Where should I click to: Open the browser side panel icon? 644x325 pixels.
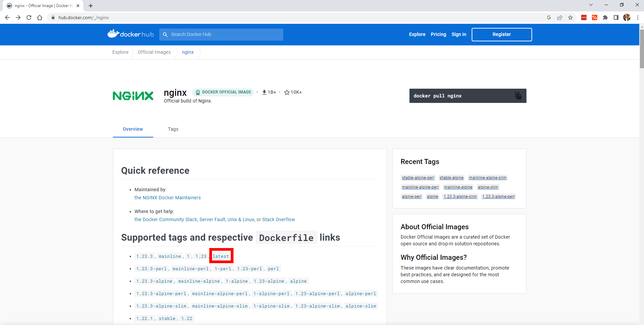tap(616, 17)
